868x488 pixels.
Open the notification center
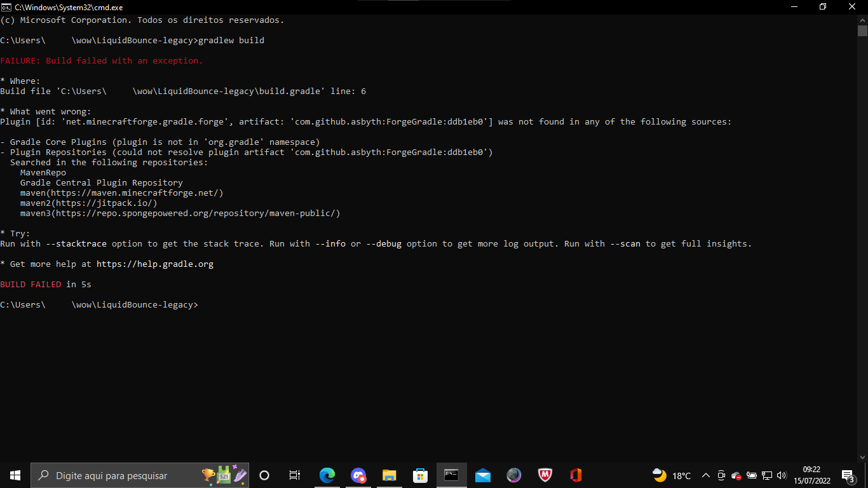848,475
